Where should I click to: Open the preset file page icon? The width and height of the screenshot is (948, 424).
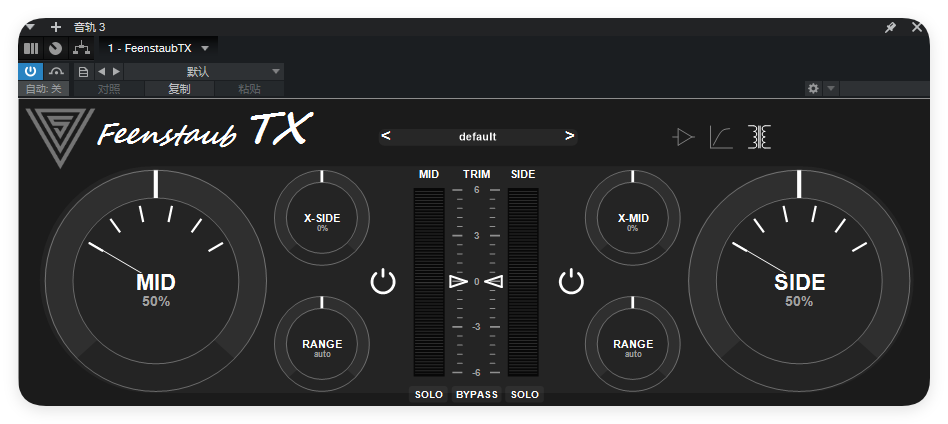click(x=83, y=72)
